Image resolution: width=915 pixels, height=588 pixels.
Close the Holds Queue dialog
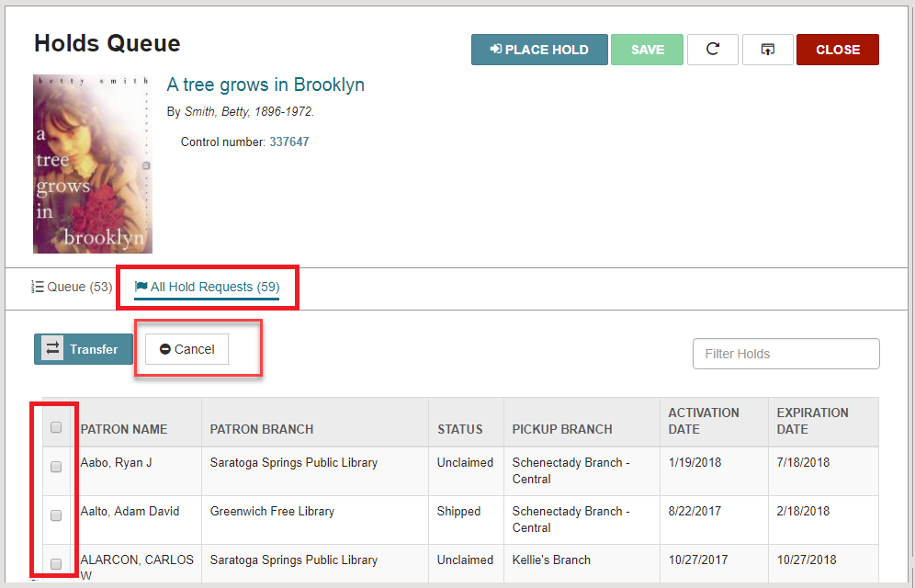[838, 50]
